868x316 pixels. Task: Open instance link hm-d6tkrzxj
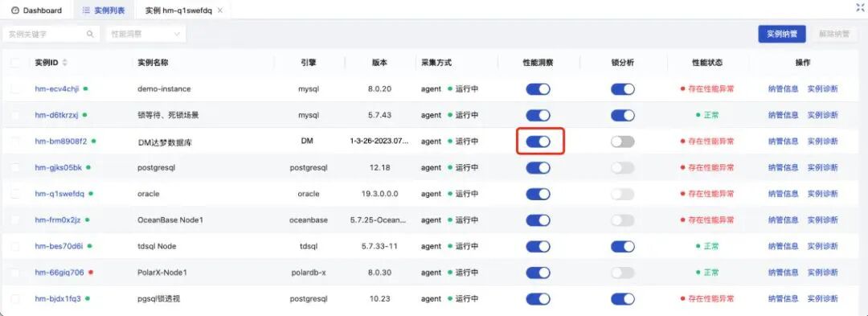(x=57, y=115)
